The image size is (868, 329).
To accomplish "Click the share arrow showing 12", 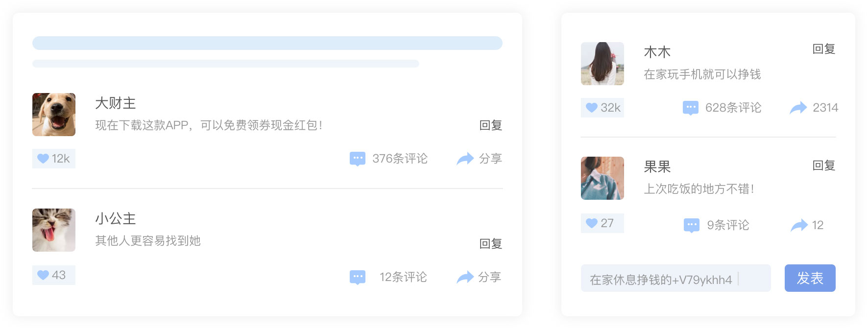I will [799, 225].
